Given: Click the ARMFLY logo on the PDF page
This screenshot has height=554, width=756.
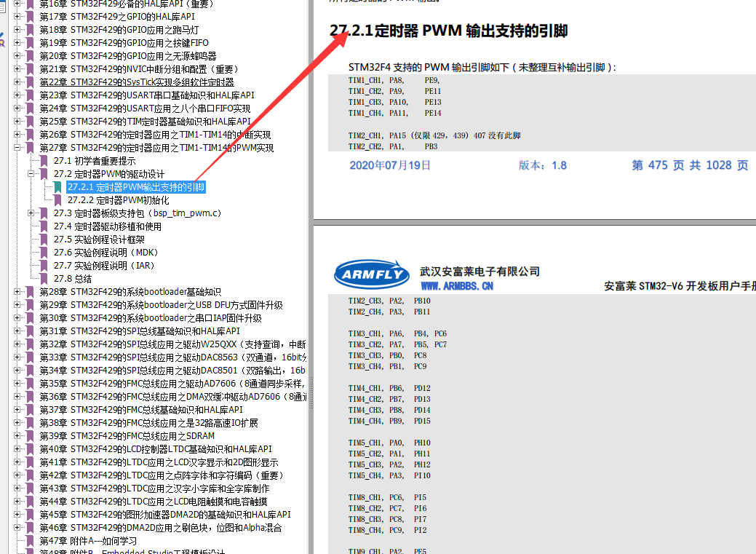Looking at the screenshot, I should click(372, 274).
